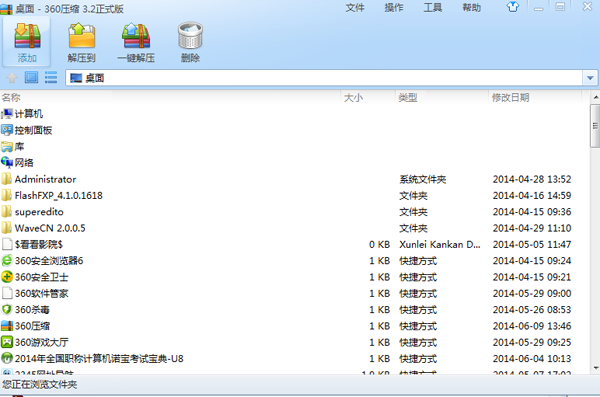Screen dimensions: 600x397
Task: Expand the address bar path dropdown
Action: (x=590, y=78)
